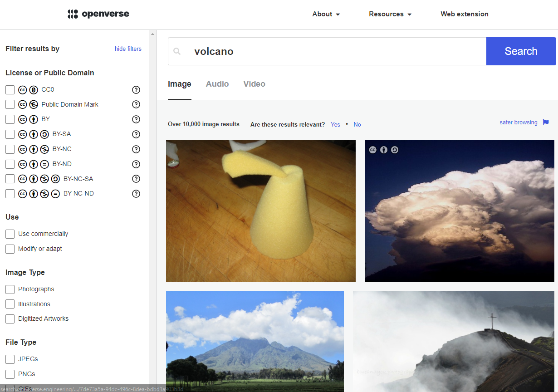Click the CC BY icons on the cloud image
The image size is (558, 392).
384,149
